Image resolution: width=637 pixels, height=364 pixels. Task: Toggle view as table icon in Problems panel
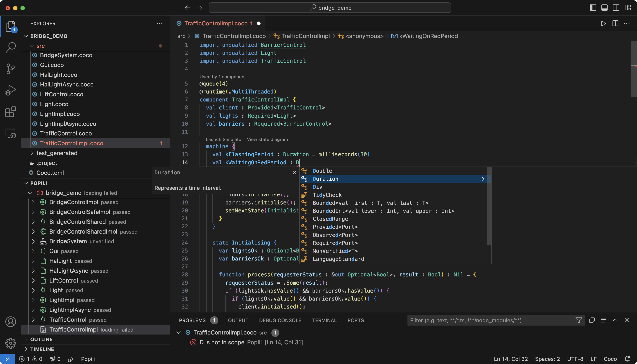click(x=603, y=320)
